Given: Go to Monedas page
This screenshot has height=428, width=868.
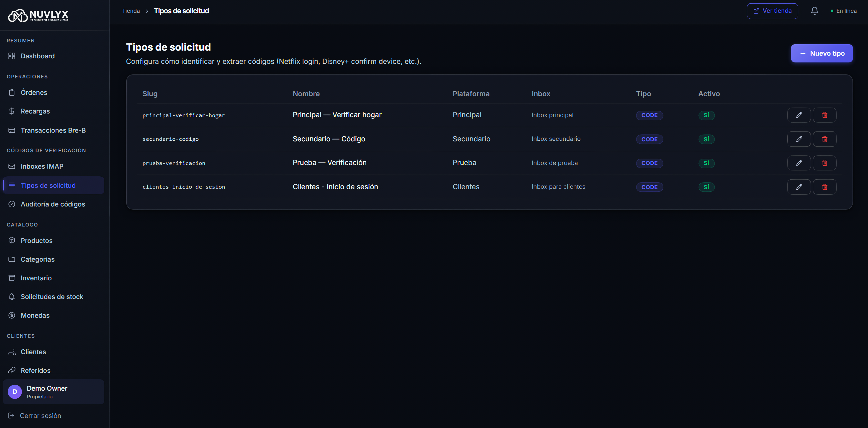Looking at the screenshot, I should pos(53,315).
